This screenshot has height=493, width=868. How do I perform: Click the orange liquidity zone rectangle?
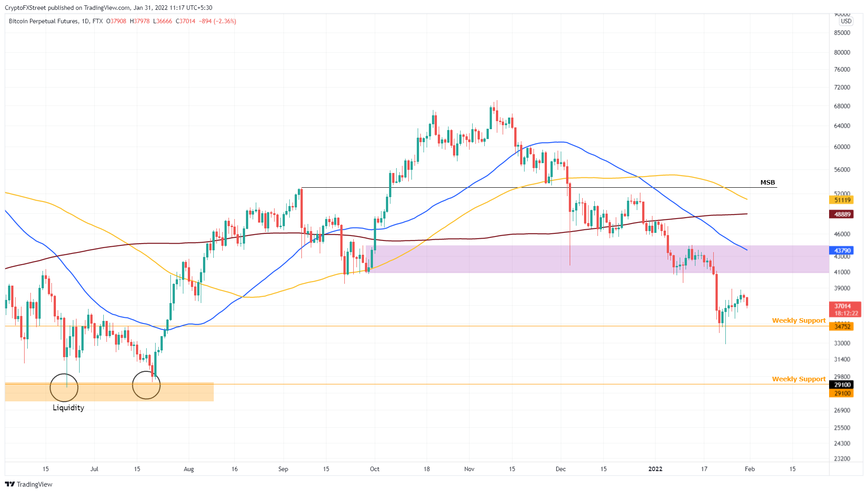coord(109,392)
